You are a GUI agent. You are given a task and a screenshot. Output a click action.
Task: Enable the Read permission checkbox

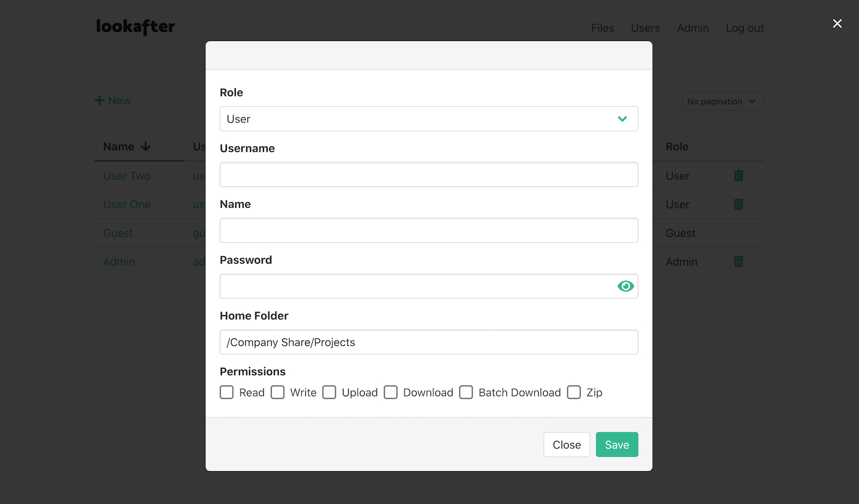tap(227, 393)
